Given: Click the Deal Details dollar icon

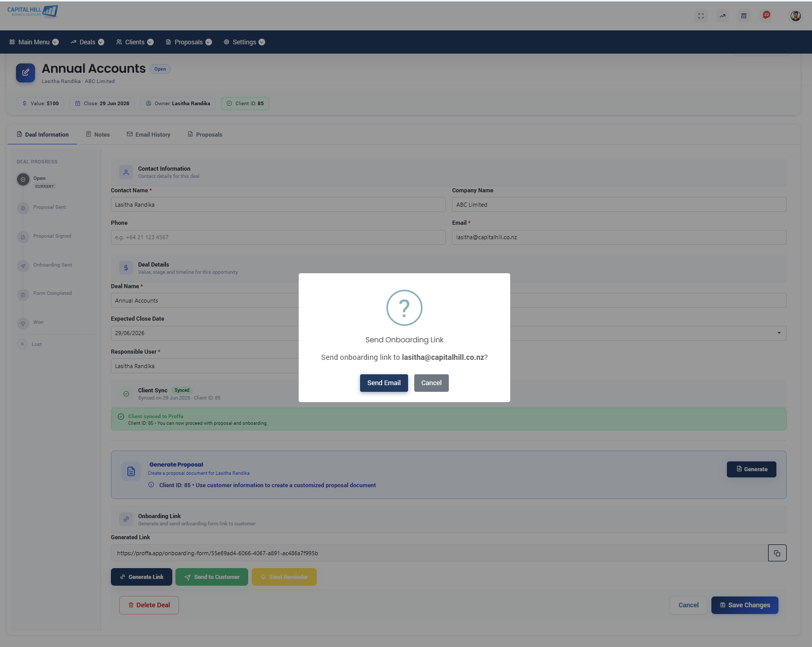Looking at the screenshot, I should point(126,268).
